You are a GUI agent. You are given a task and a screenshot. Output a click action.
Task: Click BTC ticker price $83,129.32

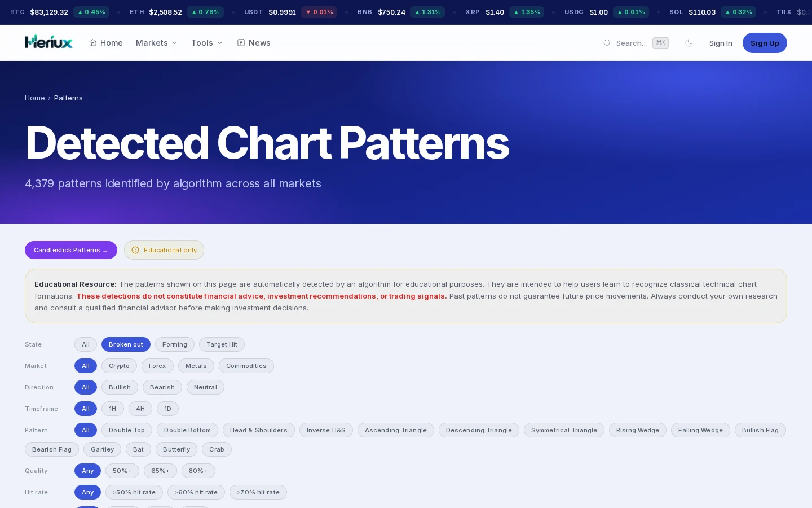49,12
